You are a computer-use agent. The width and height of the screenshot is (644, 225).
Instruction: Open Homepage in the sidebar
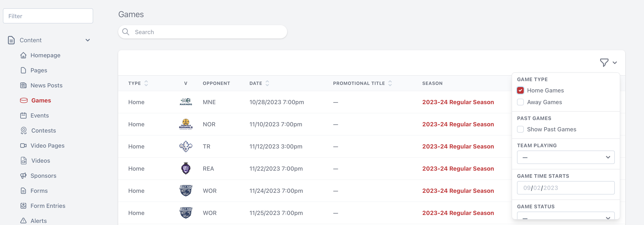pyautogui.click(x=45, y=55)
